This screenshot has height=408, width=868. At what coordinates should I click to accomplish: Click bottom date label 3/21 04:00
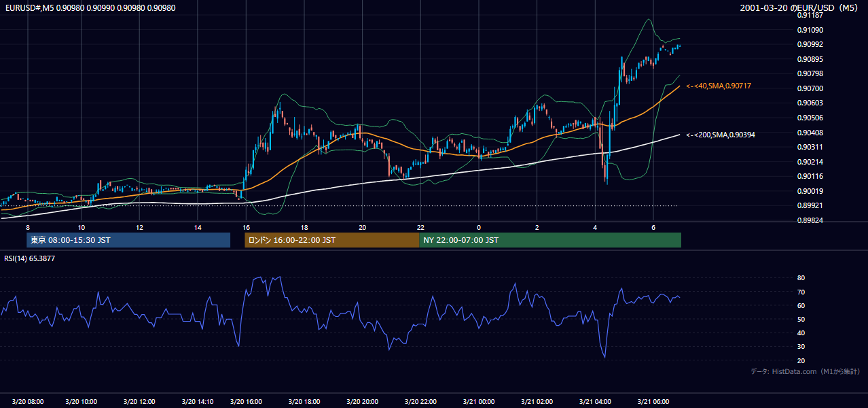point(595,401)
